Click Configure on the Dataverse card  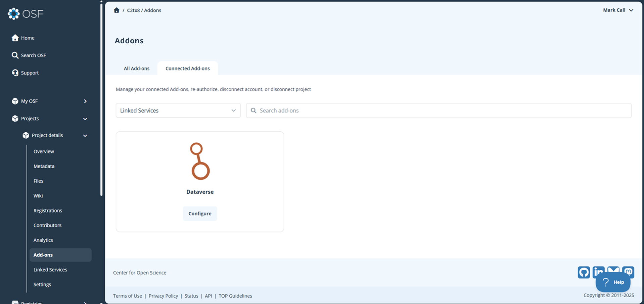point(200,214)
